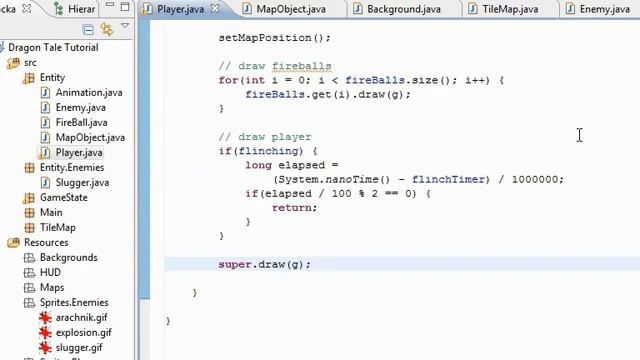
Task: Open the Package Explorer view menu triangle
Action: point(125,26)
